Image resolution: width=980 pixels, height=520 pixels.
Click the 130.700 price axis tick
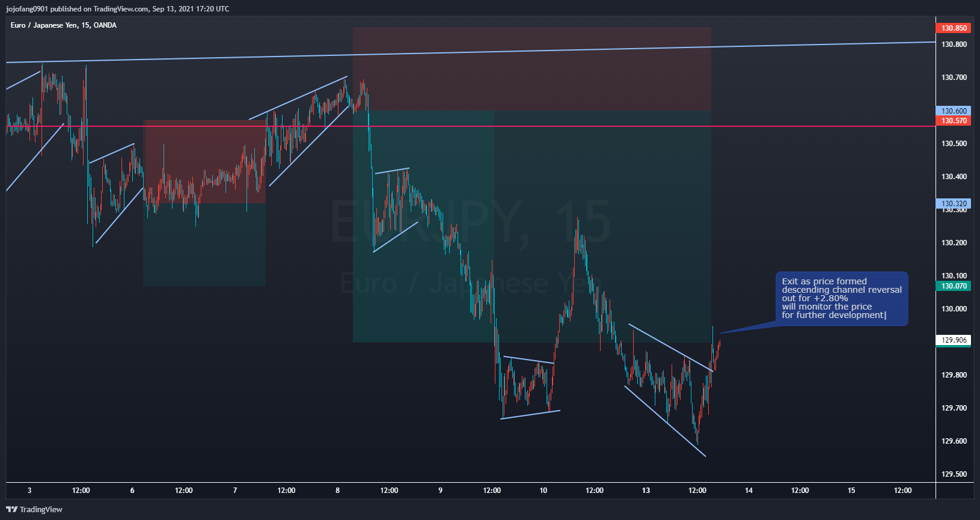(x=954, y=78)
